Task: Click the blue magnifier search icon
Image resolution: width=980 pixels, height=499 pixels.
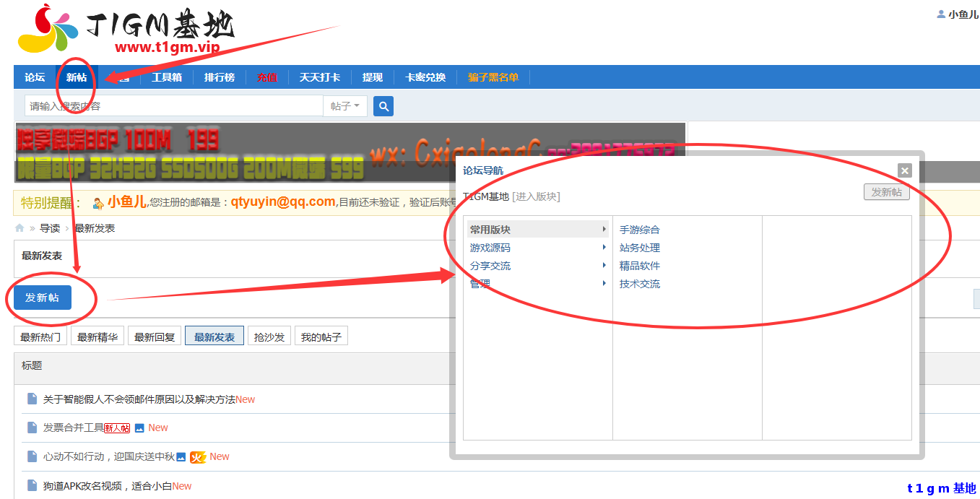Action: click(383, 105)
